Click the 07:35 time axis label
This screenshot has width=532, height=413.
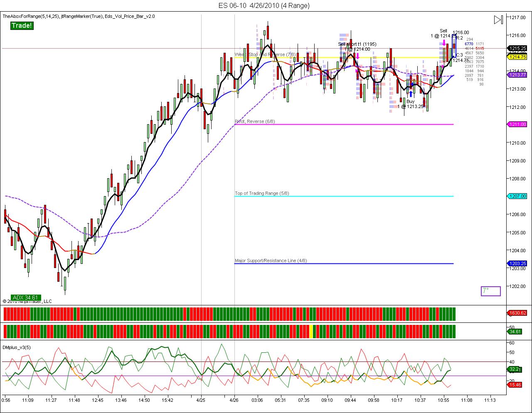point(304,401)
